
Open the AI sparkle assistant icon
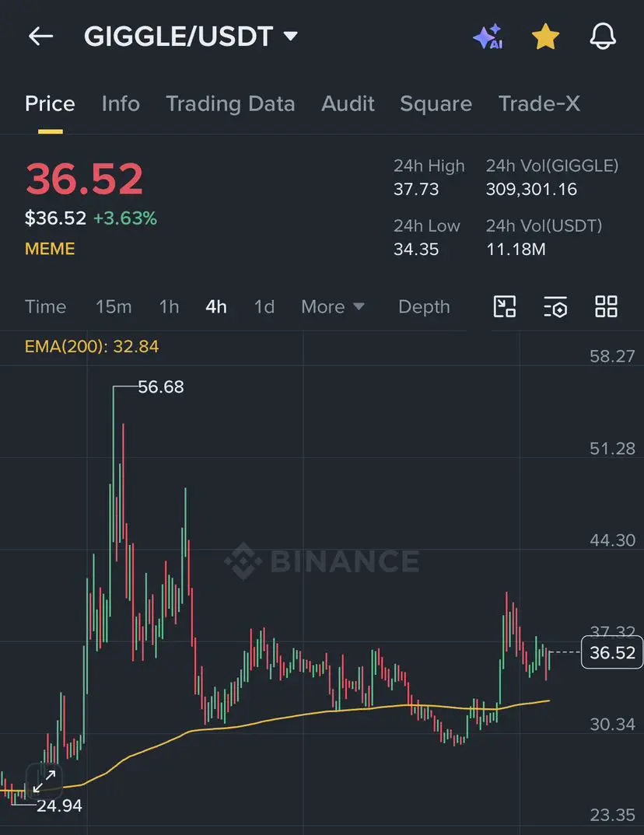tap(488, 37)
